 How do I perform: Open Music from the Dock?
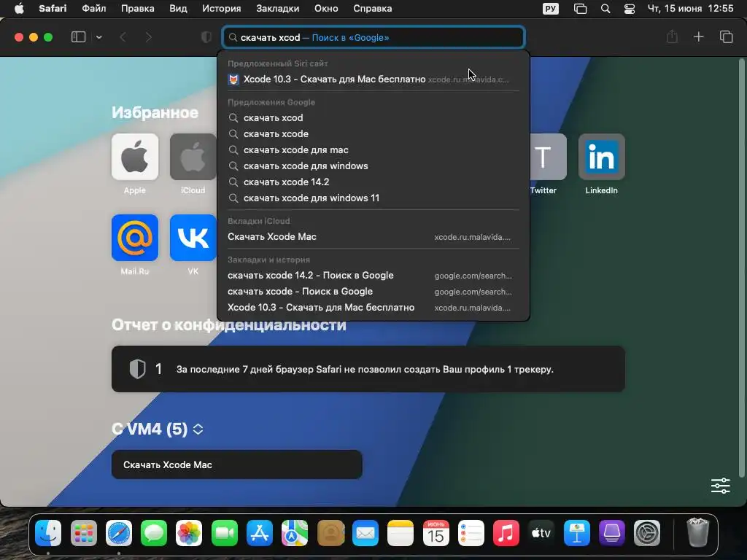506,533
